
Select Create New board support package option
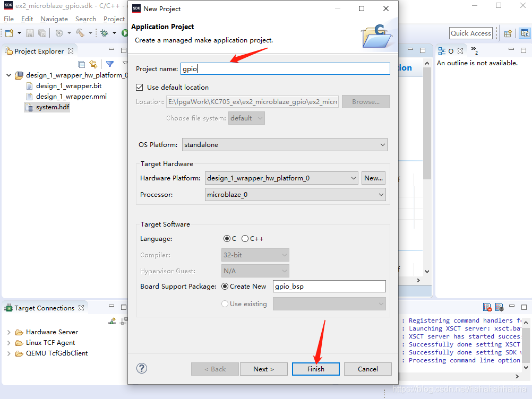[x=225, y=287]
